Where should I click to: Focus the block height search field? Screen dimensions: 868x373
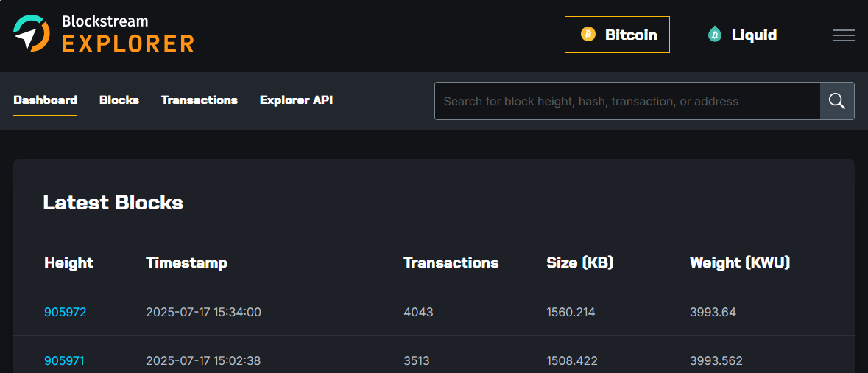[627, 101]
